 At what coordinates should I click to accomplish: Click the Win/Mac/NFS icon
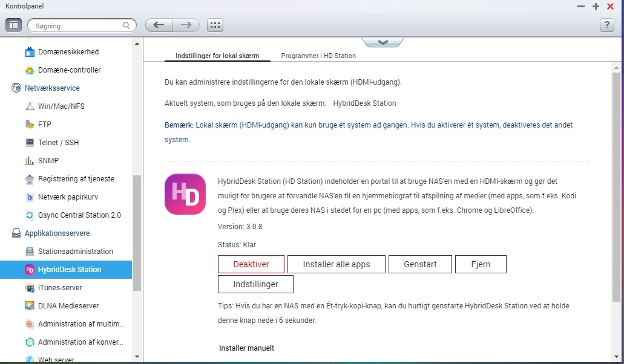pyautogui.click(x=30, y=106)
